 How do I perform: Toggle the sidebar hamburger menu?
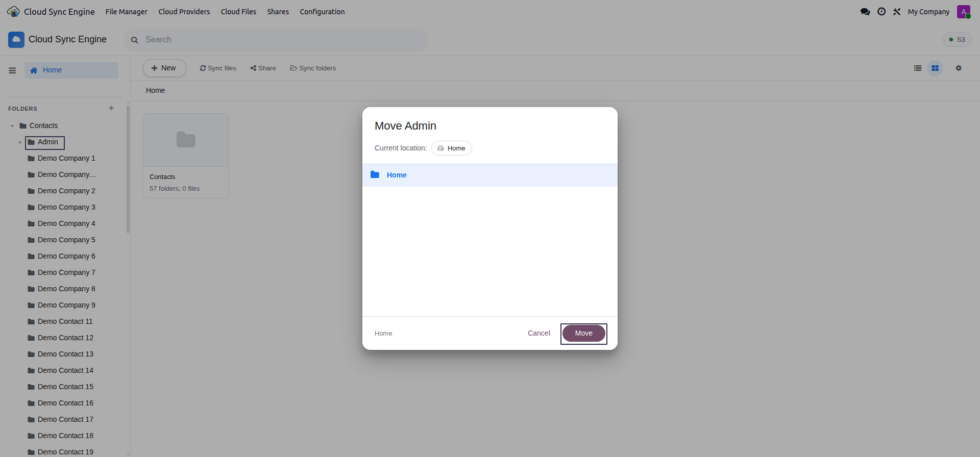coord(12,70)
